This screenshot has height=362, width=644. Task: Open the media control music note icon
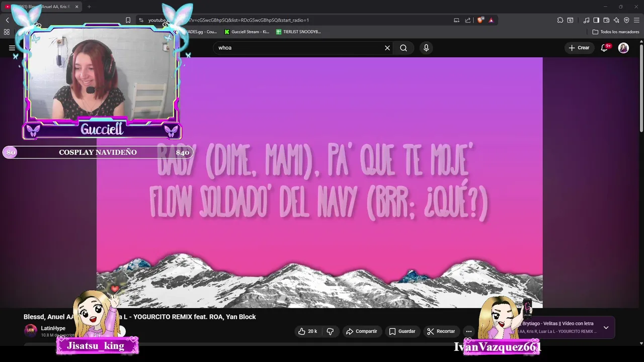(586, 20)
